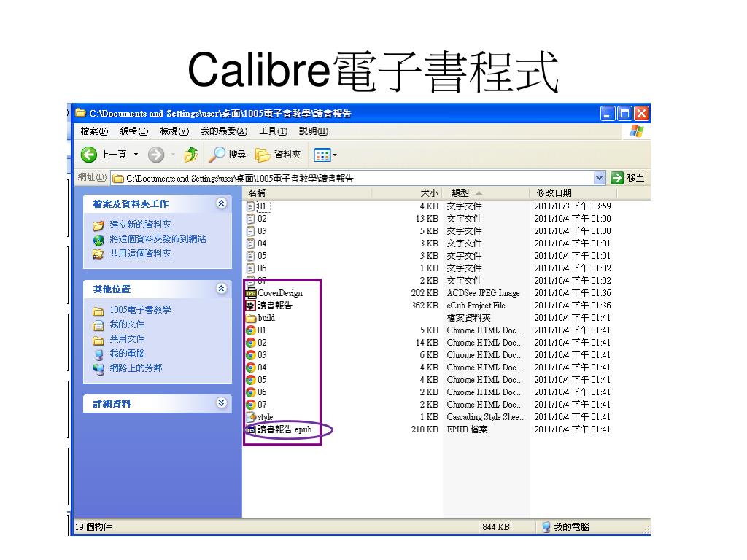This screenshot has width=747, height=560.
Task: Click the 我的電腦 icon in 其他位置
Action: click(98, 354)
